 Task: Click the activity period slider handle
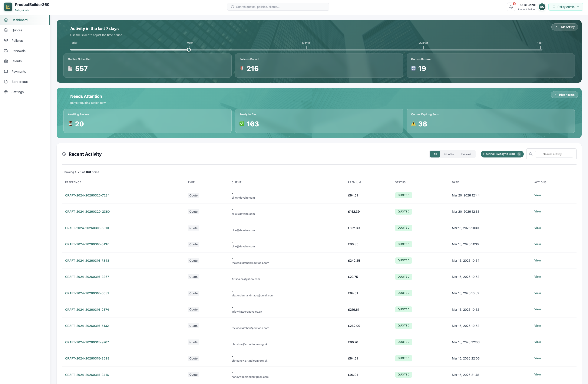189,50
